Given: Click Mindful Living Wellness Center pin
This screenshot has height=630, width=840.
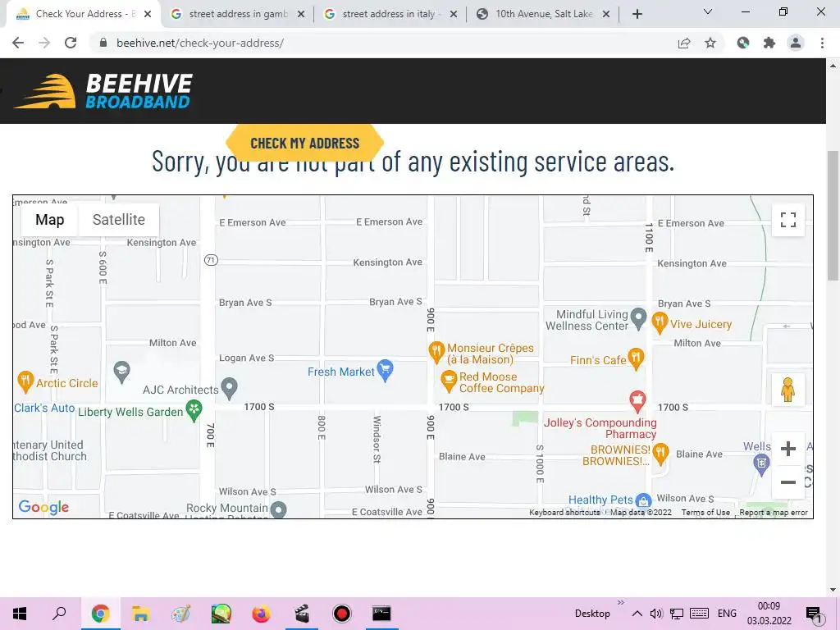Looking at the screenshot, I should 638,319.
